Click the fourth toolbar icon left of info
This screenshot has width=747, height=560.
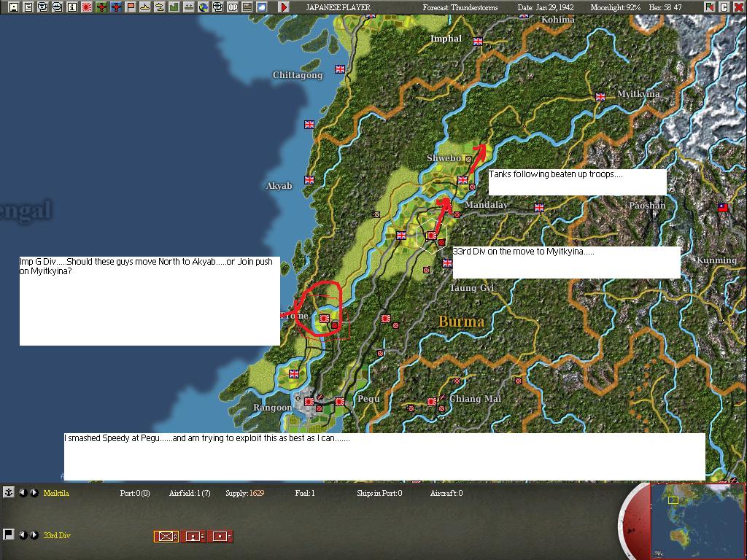click(58, 7)
